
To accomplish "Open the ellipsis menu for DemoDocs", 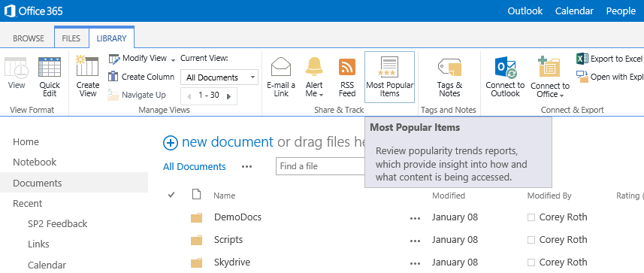I will (416, 218).
